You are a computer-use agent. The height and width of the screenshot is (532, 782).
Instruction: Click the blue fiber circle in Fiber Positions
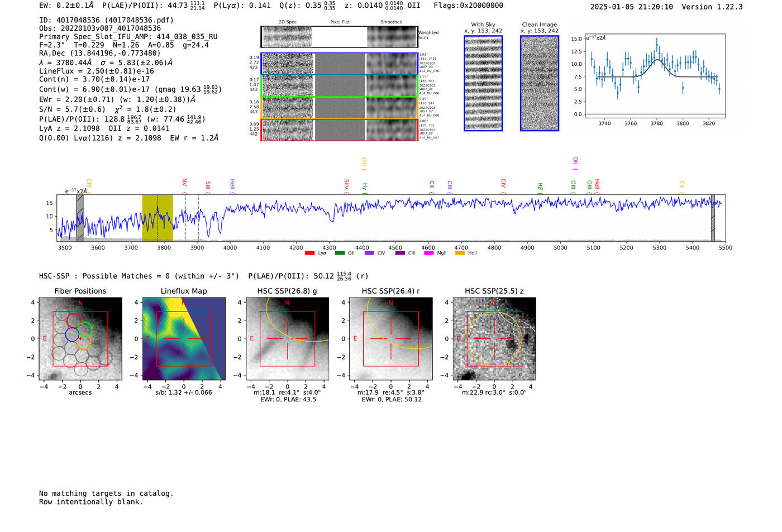click(72, 334)
